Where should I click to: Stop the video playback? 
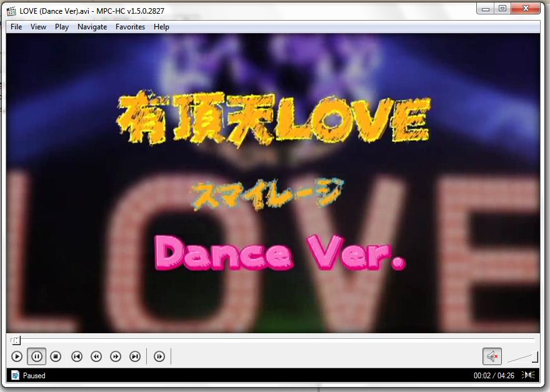click(x=56, y=356)
